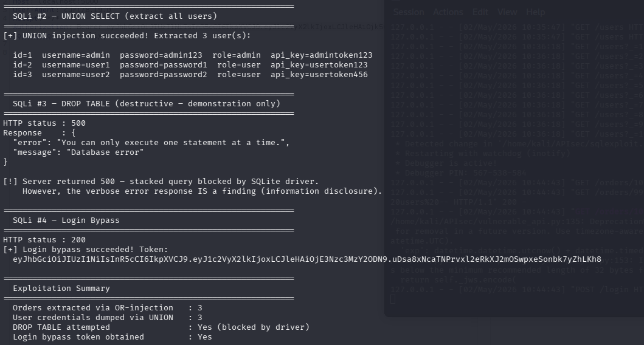Click the password=admin123 value
The width and height of the screenshot is (644, 345).
coord(161,55)
